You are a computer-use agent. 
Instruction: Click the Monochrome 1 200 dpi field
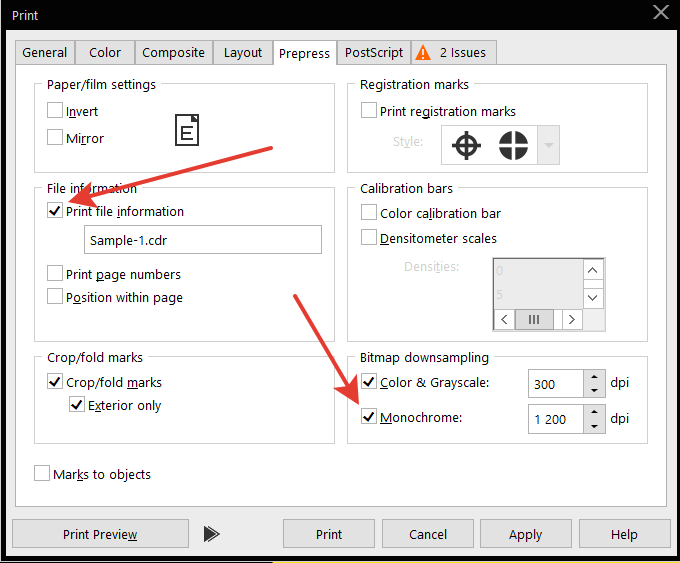click(x=556, y=419)
